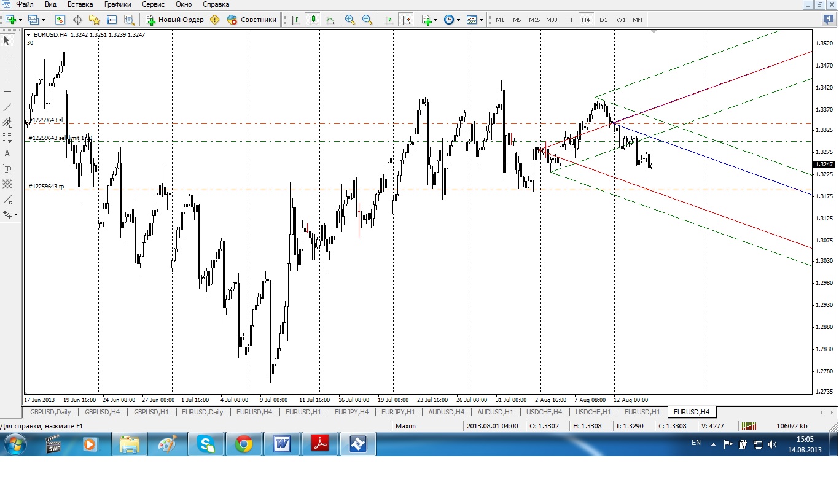
Task: Select the Trendline drawing tool
Action: click(x=7, y=107)
